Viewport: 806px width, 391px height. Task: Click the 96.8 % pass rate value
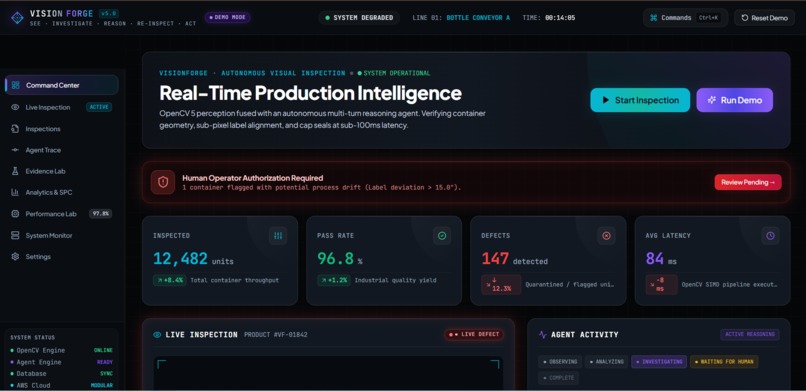pyautogui.click(x=340, y=258)
